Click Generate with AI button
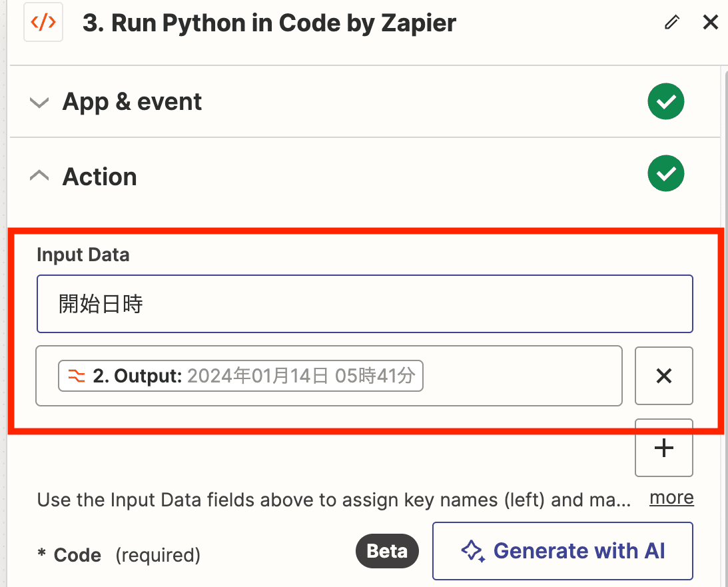The height and width of the screenshot is (587, 728). point(563,551)
